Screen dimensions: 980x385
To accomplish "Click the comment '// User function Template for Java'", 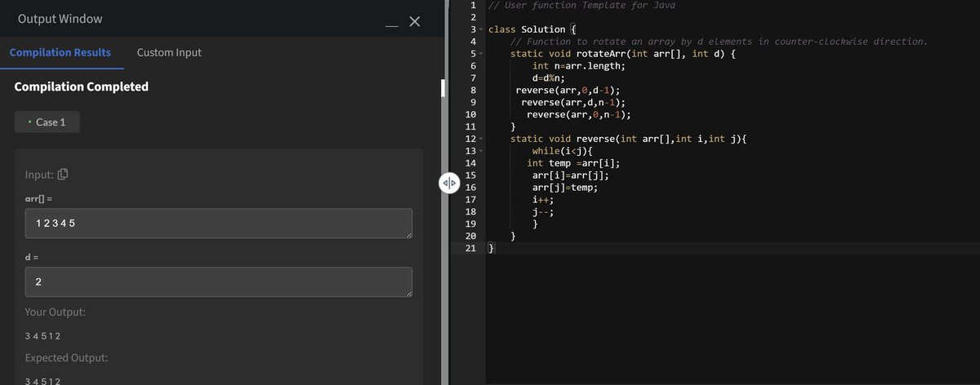I will click(x=581, y=5).
